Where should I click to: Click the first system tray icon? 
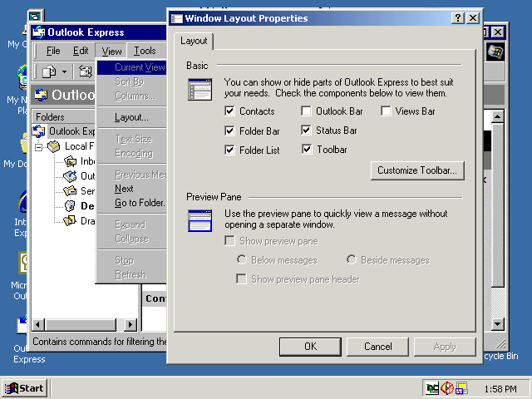pyautogui.click(x=432, y=388)
